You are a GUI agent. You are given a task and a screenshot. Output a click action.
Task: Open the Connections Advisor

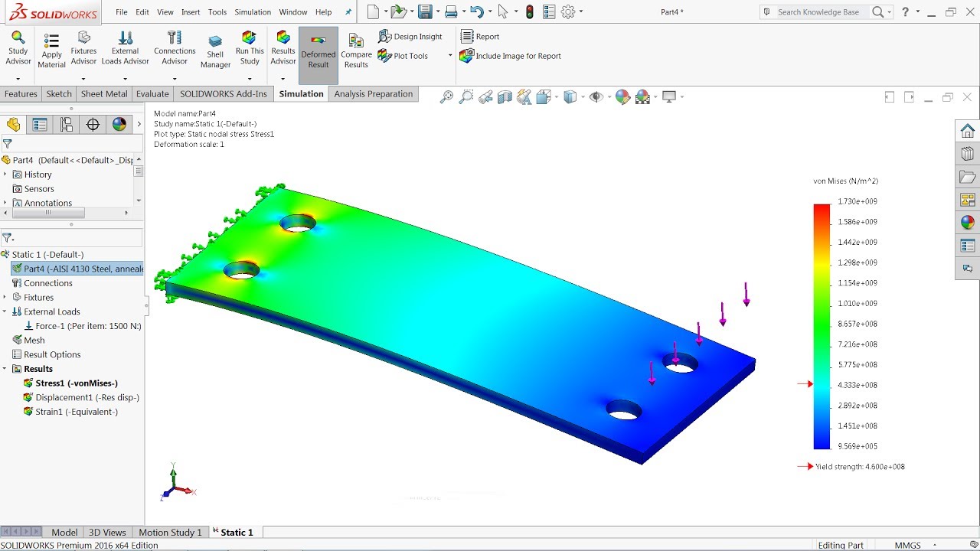pos(175,47)
